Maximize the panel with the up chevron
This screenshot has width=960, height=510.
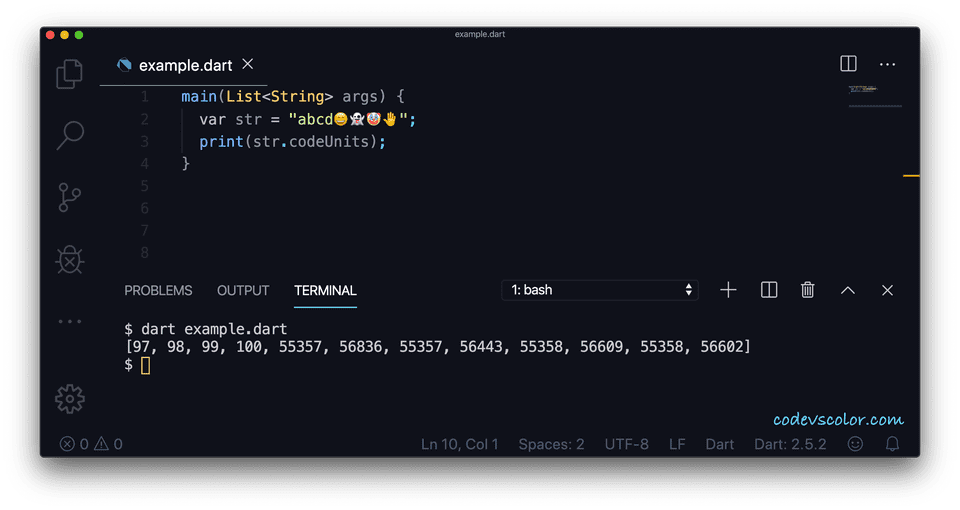[848, 290]
